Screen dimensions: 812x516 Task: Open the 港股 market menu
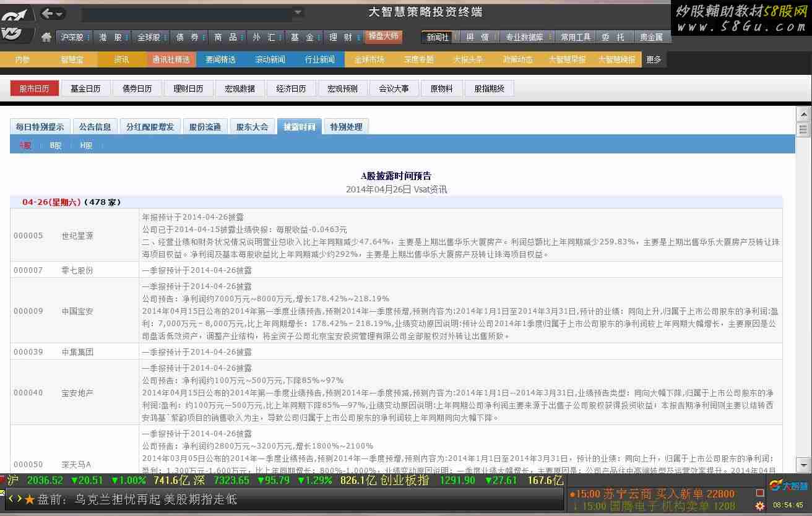(112, 37)
